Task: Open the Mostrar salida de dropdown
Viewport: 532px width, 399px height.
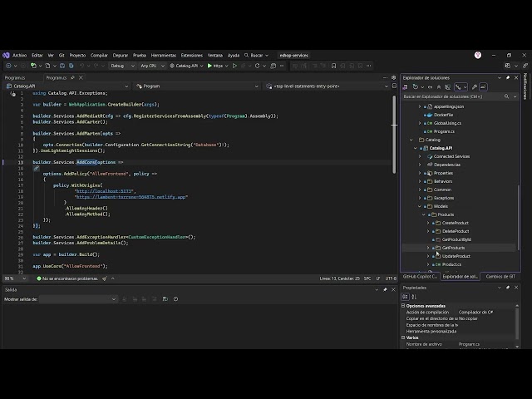Action: point(77,299)
